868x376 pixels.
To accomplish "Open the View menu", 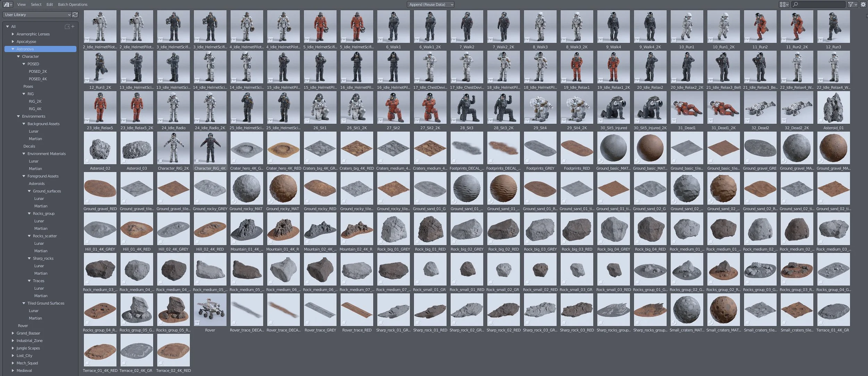I will point(22,5).
